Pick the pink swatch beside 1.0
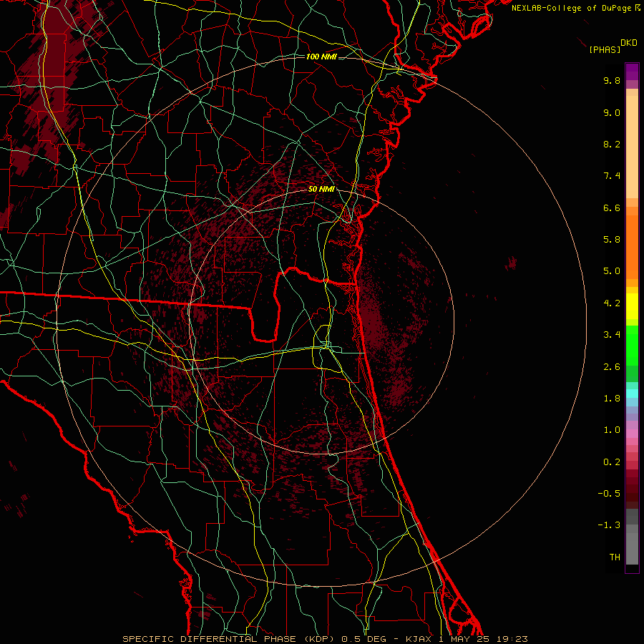This screenshot has height=644, width=644. point(632,434)
